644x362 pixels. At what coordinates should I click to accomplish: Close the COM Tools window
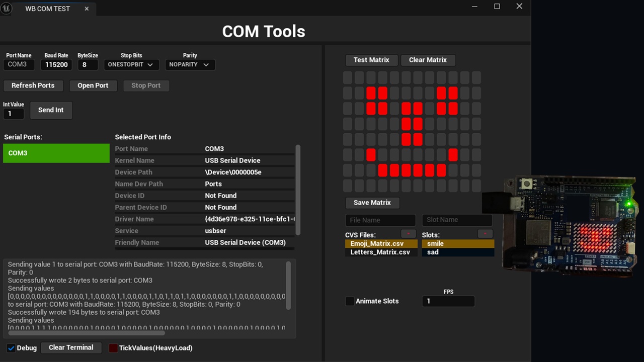519,7
